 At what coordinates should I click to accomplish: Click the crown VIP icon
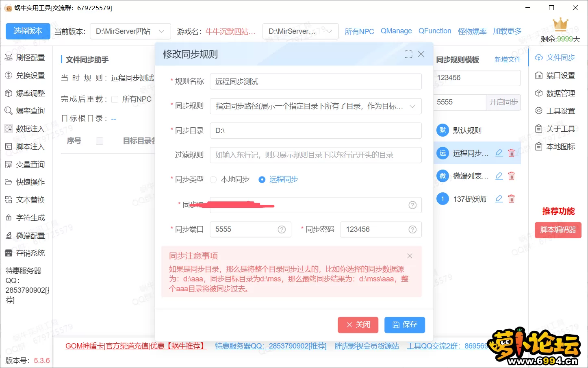(x=560, y=24)
